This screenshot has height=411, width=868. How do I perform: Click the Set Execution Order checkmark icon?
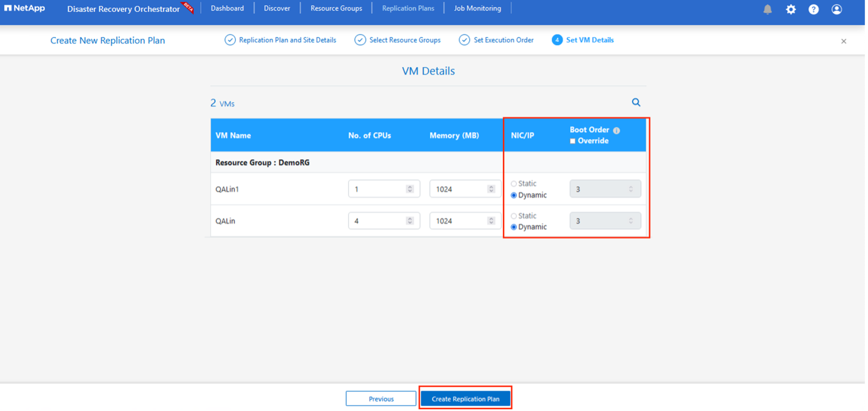coord(464,40)
